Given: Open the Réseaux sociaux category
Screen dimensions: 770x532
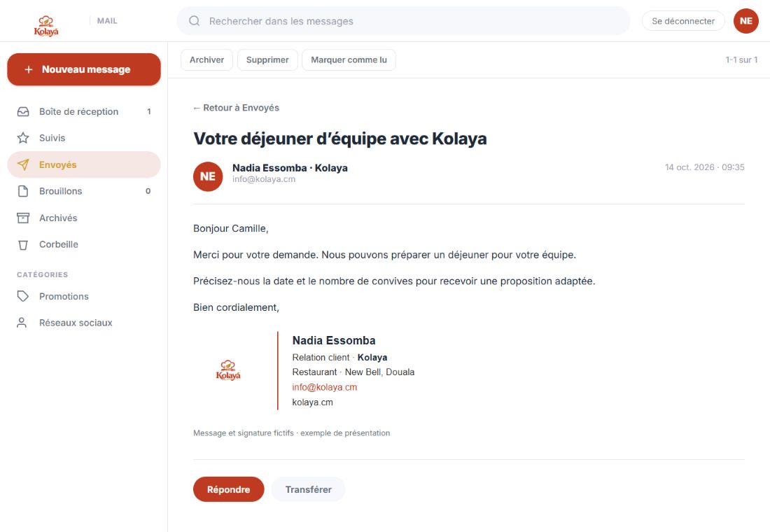Looking at the screenshot, I should click(x=84, y=323).
